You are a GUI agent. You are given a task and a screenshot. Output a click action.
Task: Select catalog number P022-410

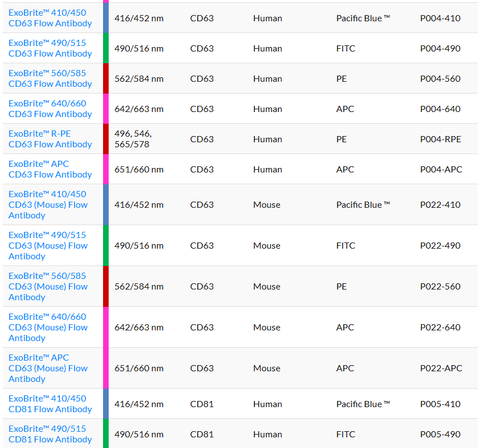(440, 205)
